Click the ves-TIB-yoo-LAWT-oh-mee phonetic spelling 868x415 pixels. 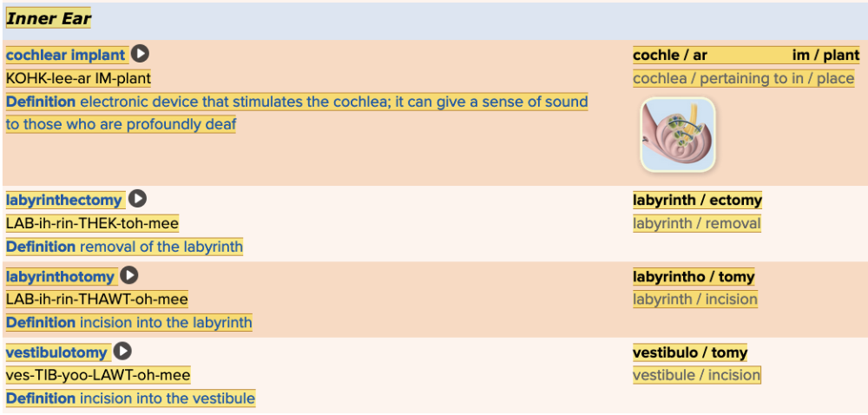tap(98, 376)
